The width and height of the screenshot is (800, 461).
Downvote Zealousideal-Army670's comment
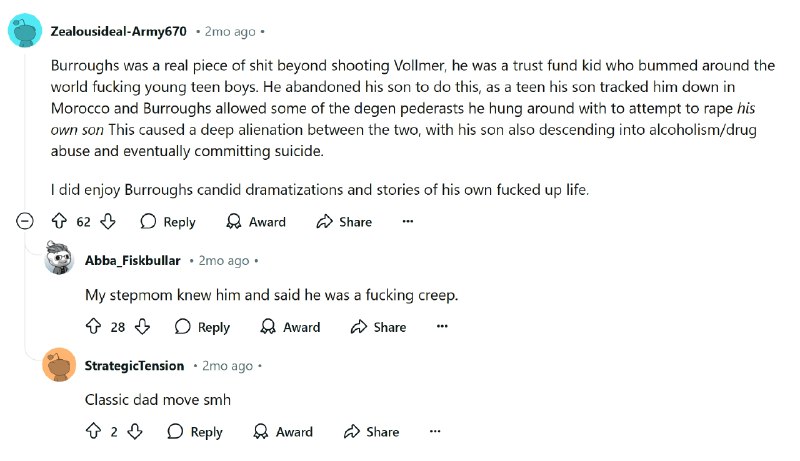(108, 222)
